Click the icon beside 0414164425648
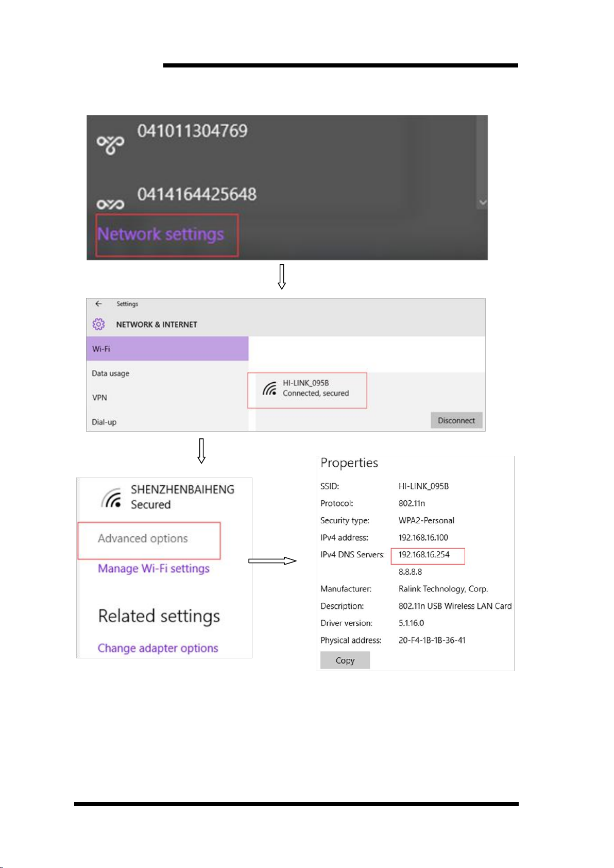This screenshot has width=614, height=868. click(110, 205)
